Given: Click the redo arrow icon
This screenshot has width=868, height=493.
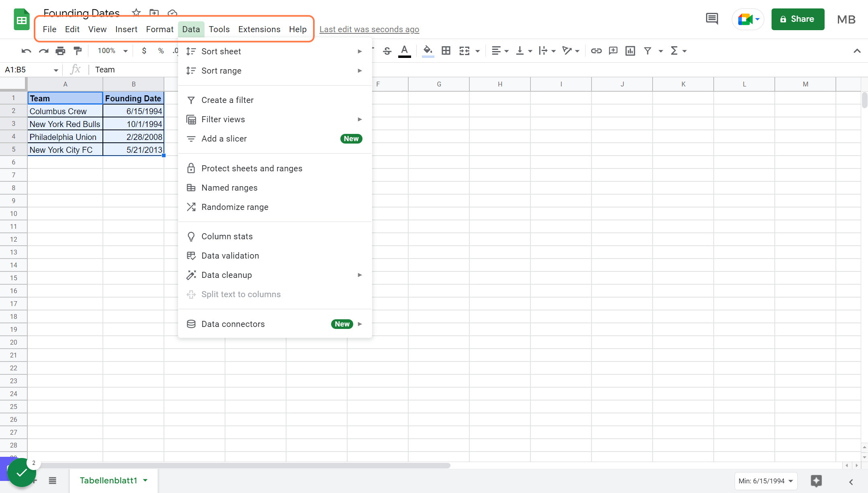Looking at the screenshot, I should [x=43, y=51].
